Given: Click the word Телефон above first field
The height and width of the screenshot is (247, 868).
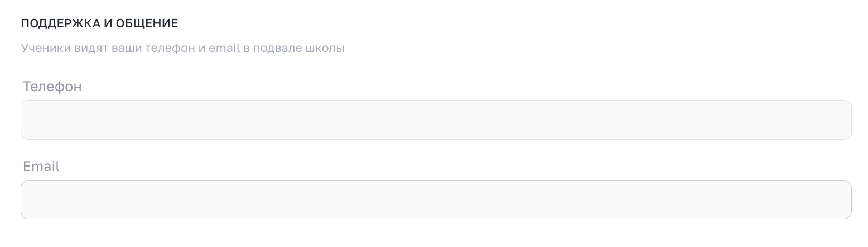Looking at the screenshot, I should tap(52, 87).
